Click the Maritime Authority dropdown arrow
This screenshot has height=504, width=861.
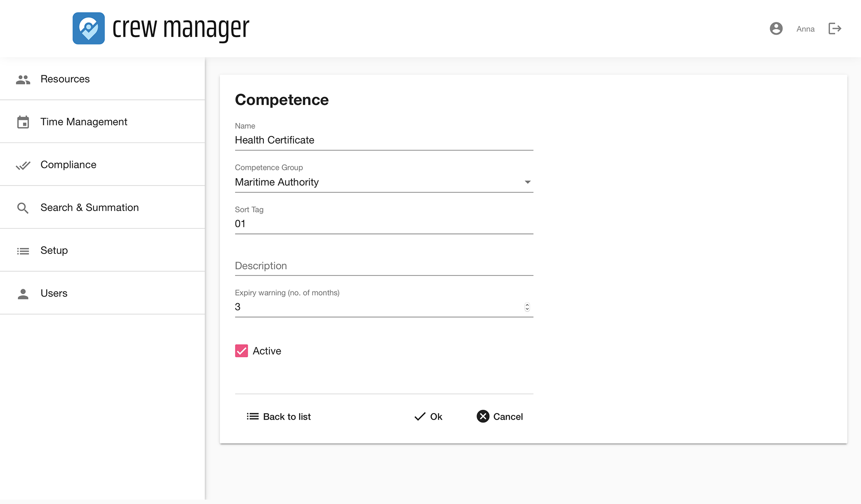(x=527, y=182)
